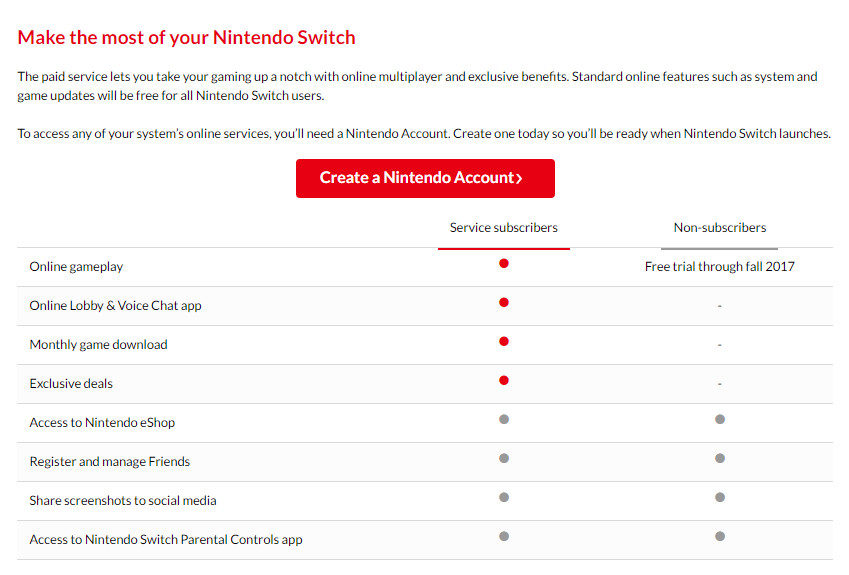Switch to the Service subscribers tab
849x575 pixels.
pos(504,228)
